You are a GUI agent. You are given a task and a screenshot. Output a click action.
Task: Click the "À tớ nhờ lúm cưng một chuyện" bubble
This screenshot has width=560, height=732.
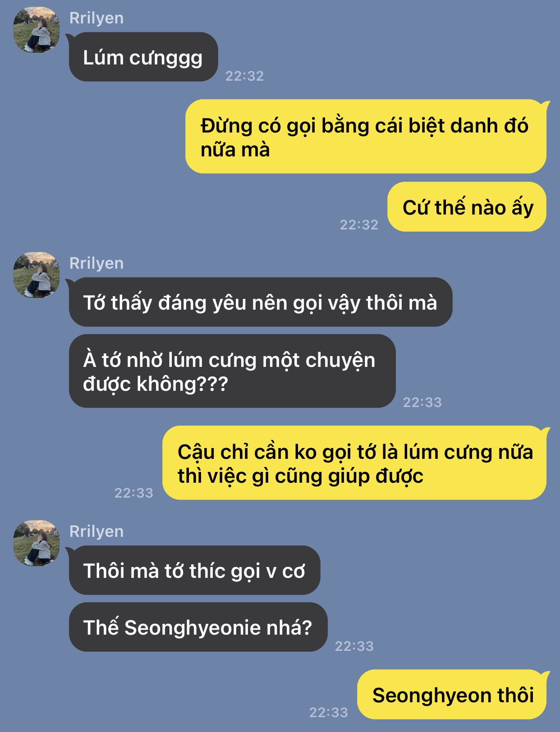(232, 371)
